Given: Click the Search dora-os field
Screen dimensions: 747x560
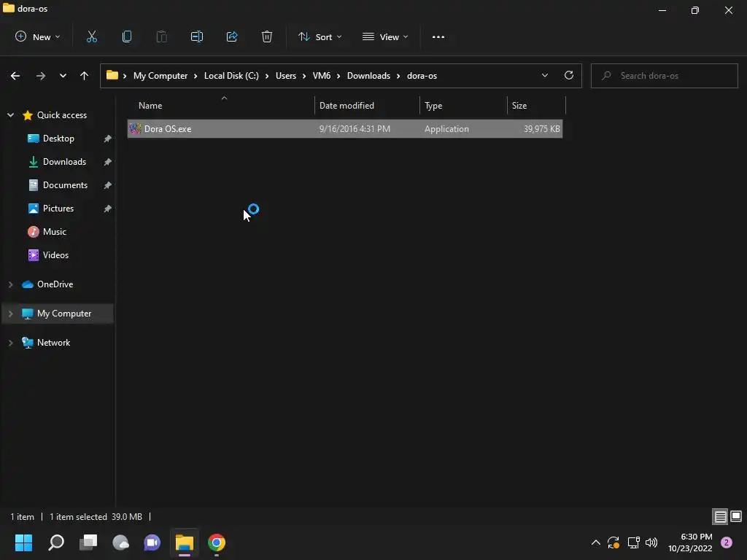Looking at the screenshot, I should 664,76.
